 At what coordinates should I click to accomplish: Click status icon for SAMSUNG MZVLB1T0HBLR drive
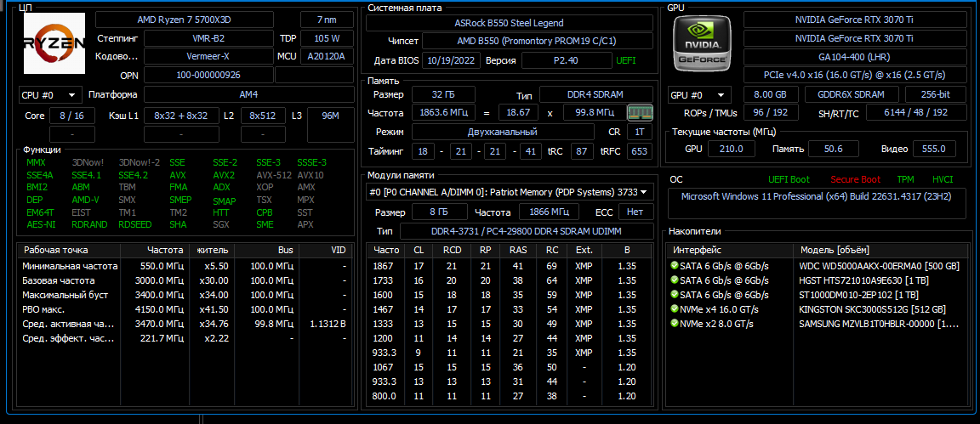675,323
